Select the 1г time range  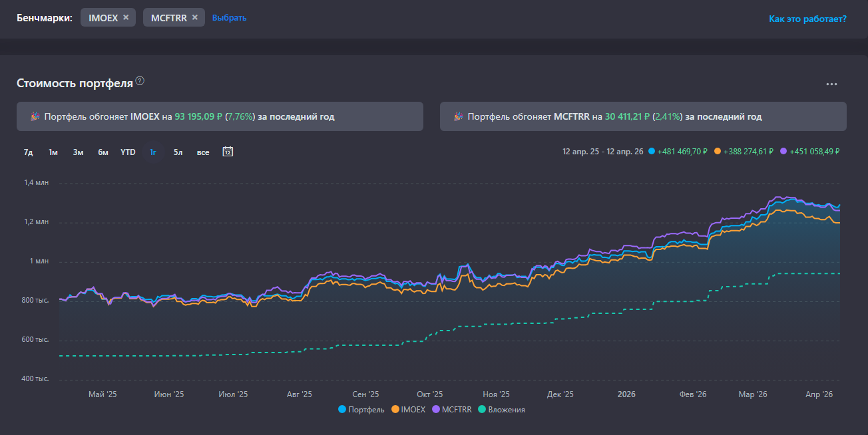[153, 152]
